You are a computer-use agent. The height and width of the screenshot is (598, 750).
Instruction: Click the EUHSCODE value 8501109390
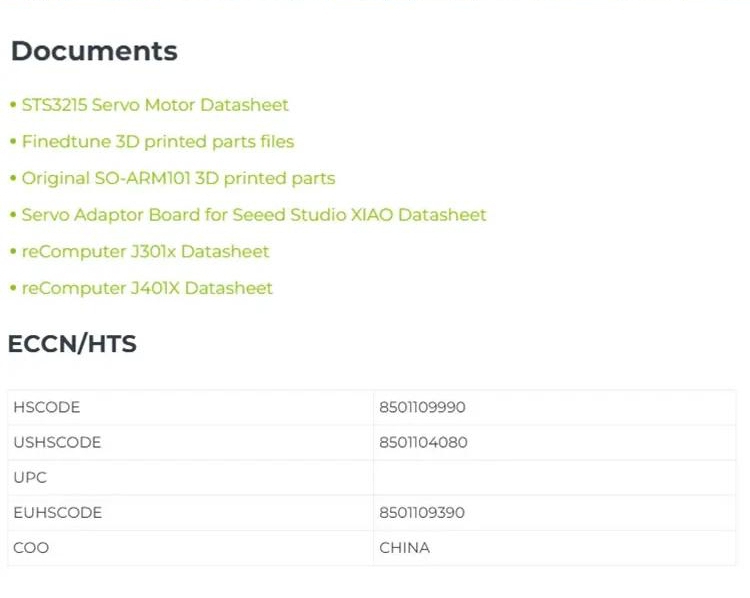pyautogui.click(x=422, y=513)
